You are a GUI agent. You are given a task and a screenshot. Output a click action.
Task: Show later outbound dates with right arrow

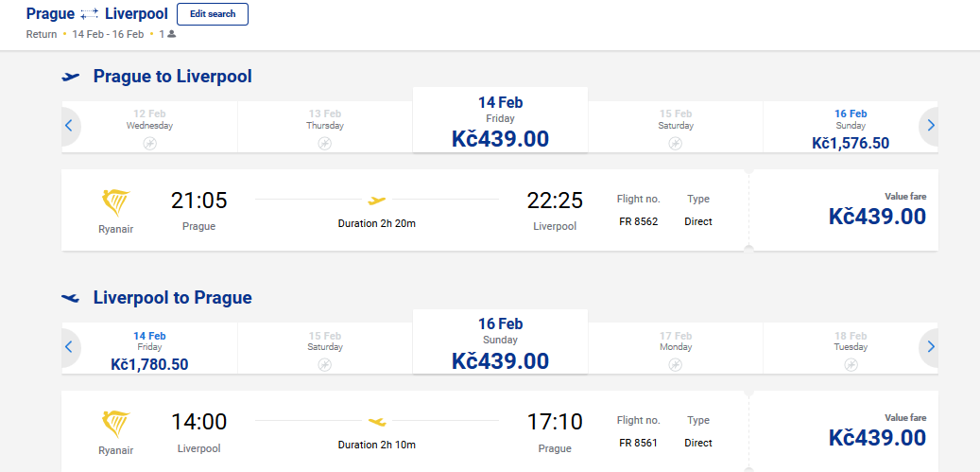coord(930,126)
